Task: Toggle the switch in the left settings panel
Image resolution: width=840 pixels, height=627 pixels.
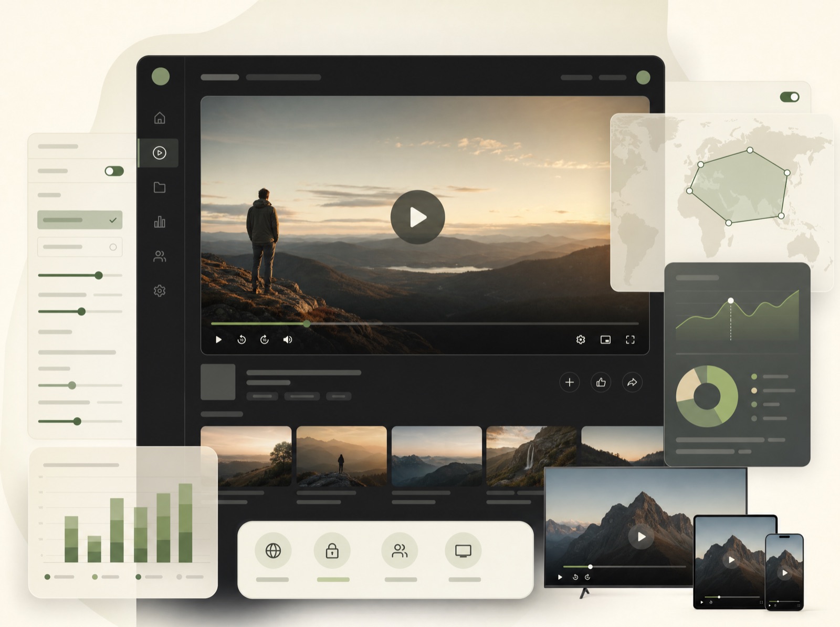Action: coord(114,171)
